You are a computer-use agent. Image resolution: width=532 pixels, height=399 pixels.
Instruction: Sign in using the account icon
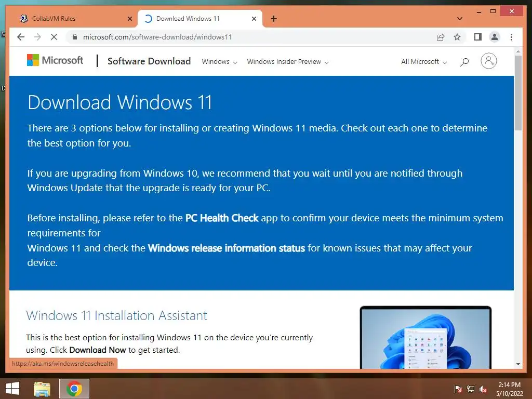click(x=488, y=61)
